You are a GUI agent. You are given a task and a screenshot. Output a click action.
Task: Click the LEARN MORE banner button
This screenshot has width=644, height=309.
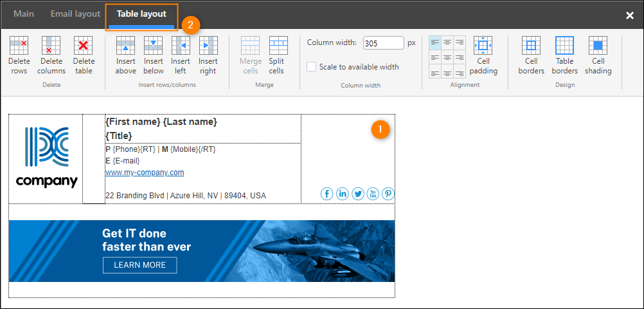coord(139,265)
